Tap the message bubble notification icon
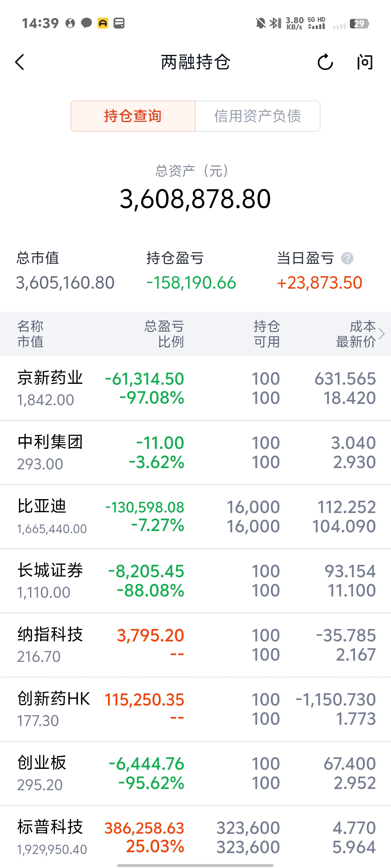 point(86,23)
